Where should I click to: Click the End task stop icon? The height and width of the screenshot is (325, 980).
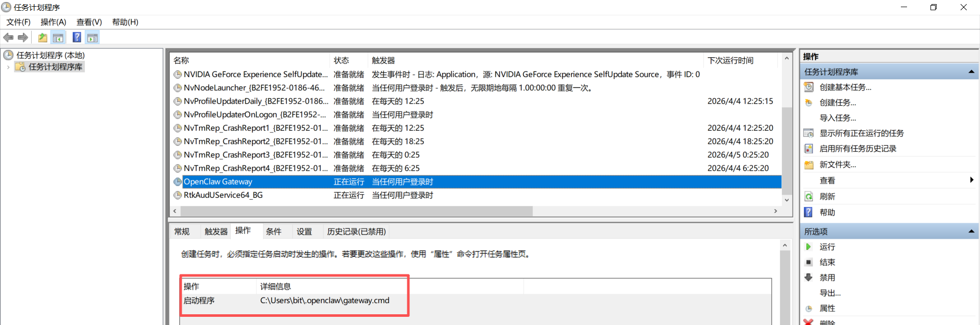808,262
